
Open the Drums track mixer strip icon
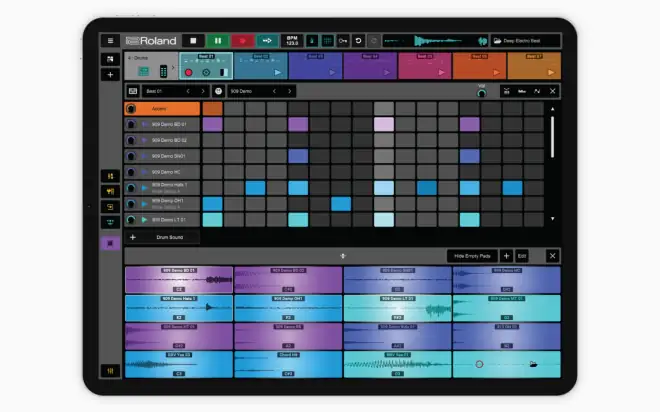coord(163,72)
